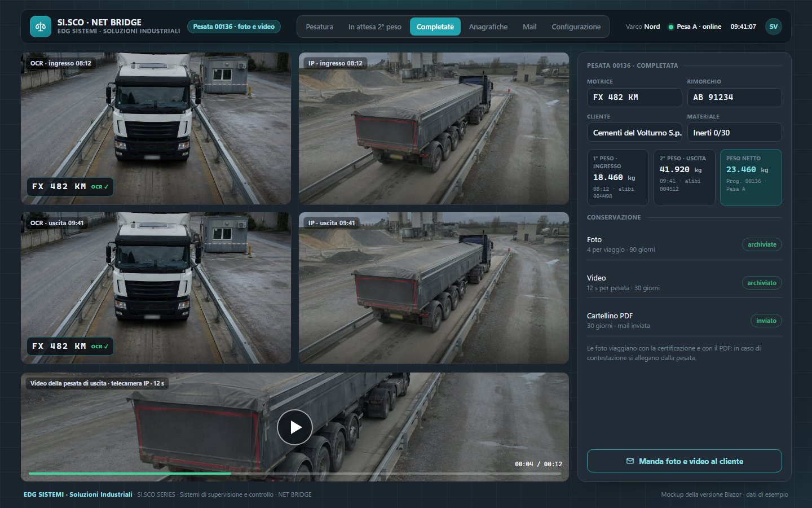The image size is (812, 508).
Task: Click Manda foto e video al cliente
Action: (x=684, y=461)
